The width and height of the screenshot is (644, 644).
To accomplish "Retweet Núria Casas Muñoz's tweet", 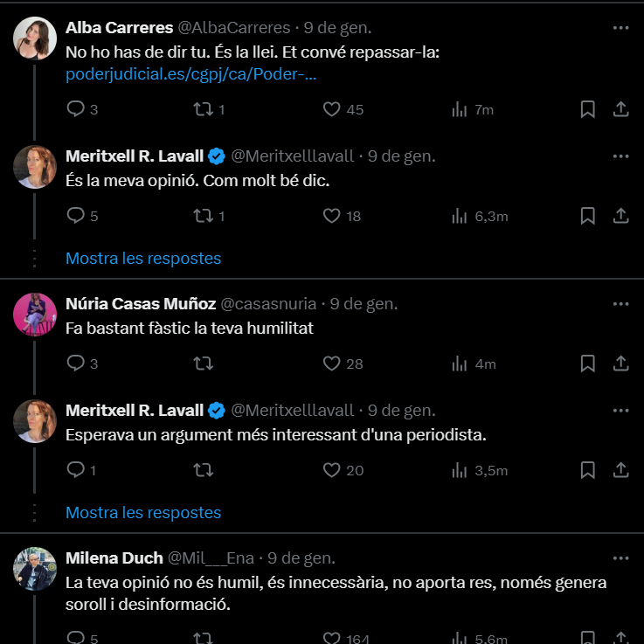I will (203, 364).
